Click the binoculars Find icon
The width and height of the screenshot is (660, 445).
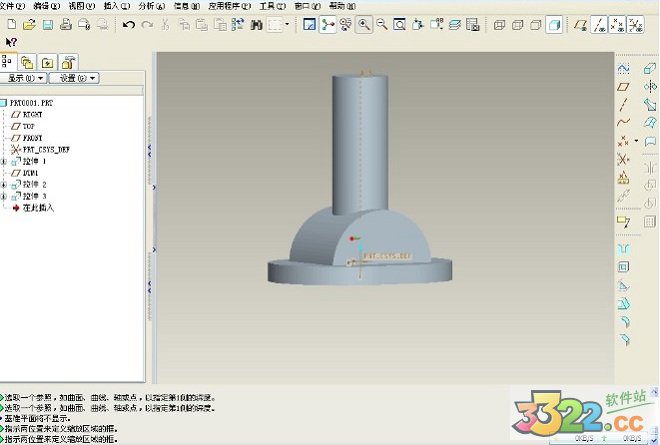click(x=256, y=25)
